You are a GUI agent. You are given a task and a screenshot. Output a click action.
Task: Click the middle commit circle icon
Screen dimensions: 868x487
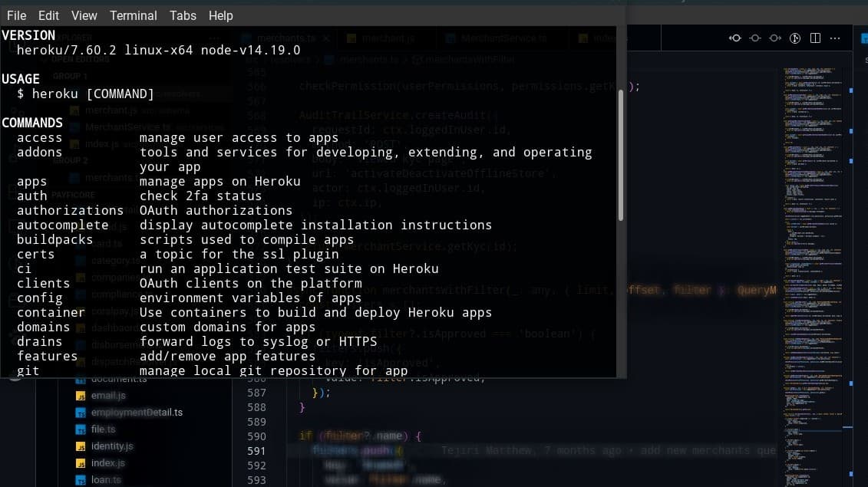coord(755,38)
